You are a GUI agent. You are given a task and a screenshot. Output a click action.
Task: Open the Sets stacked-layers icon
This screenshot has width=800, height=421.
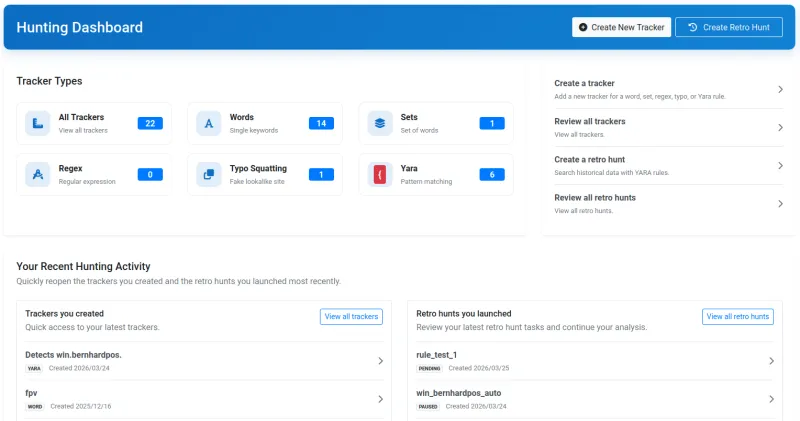tap(380, 123)
